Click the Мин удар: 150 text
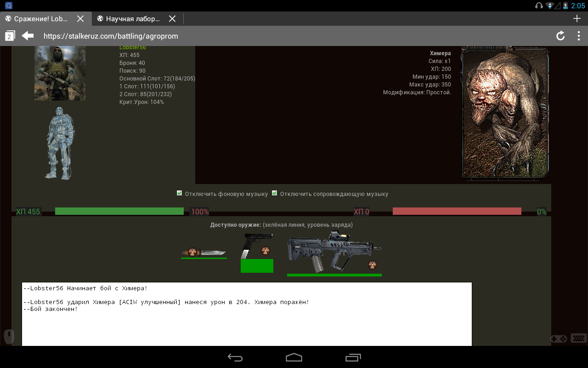588x368 pixels. [432, 77]
